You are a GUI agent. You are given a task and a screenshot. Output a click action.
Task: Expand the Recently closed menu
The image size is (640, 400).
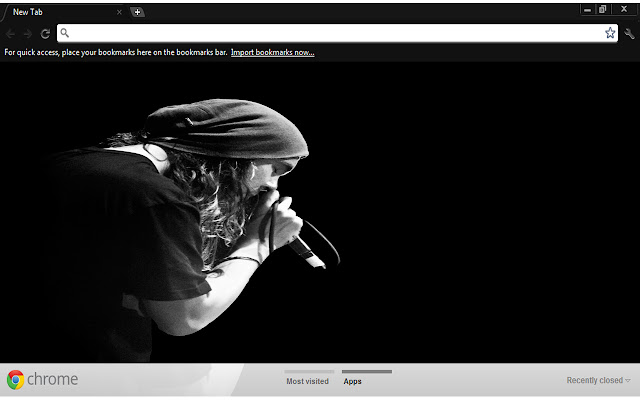pyautogui.click(x=598, y=380)
